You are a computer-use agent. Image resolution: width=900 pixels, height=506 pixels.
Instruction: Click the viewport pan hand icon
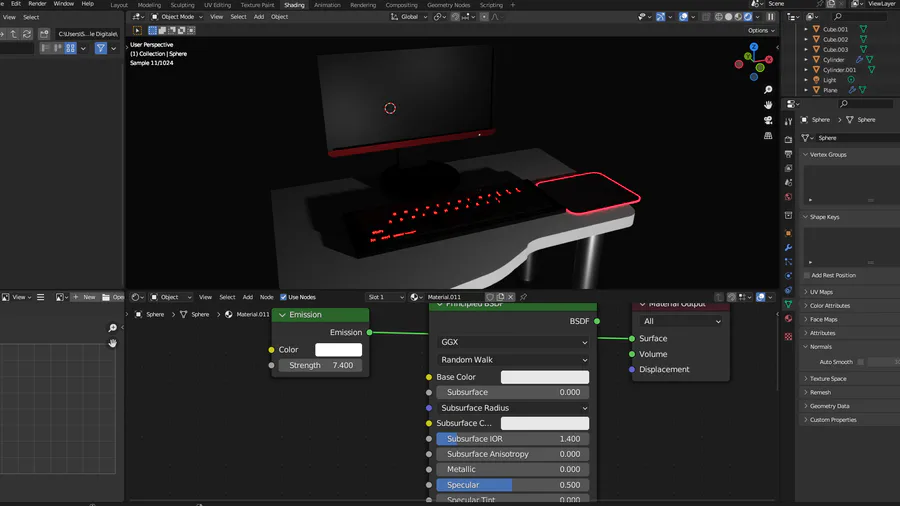point(768,105)
